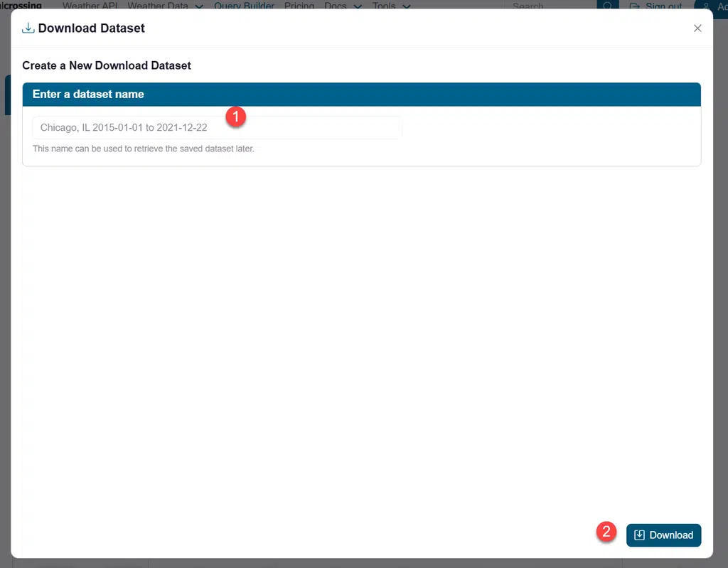The width and height of the screenshot is (728, 568).
Task: Click the red number 2 marker
Action: (606, 531)
